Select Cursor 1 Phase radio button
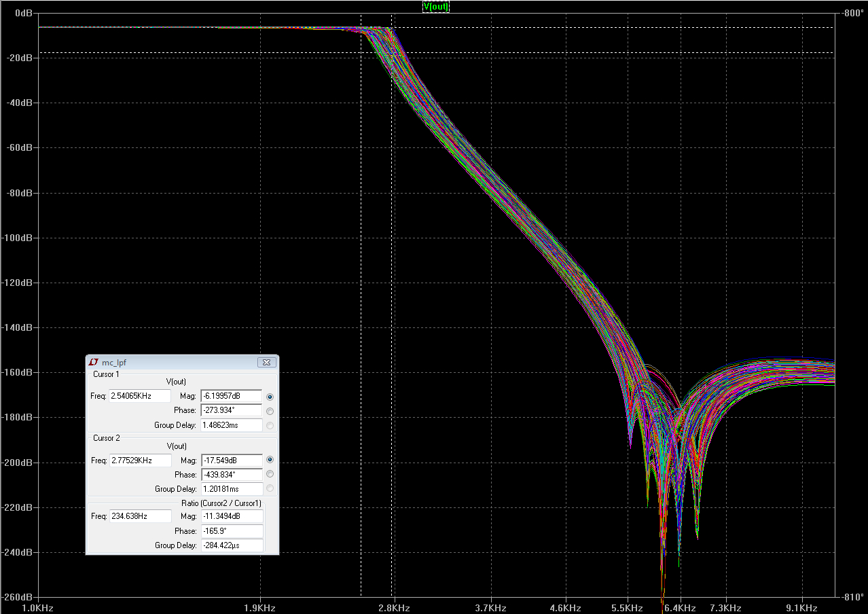The image size is (868, 614). click(x=270, y=411)
